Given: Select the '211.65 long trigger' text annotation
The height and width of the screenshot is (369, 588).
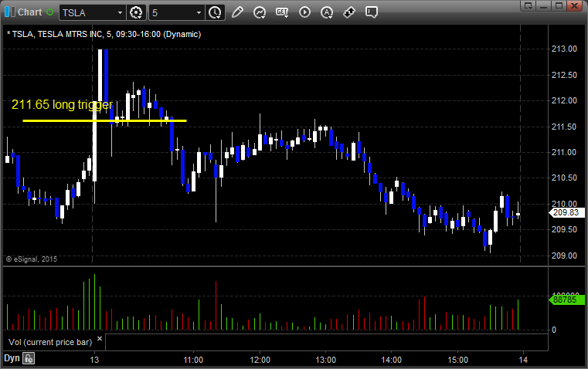Looking at the screenshot, I should click(x=62, y=104).
